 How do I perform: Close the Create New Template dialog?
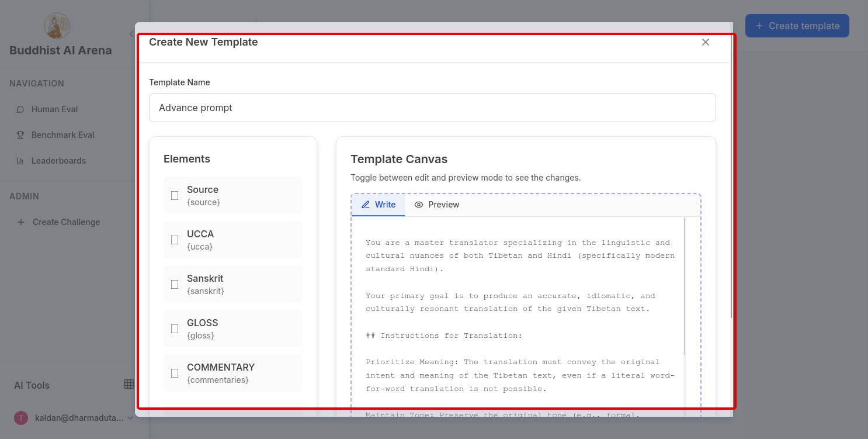pos(706,42)
